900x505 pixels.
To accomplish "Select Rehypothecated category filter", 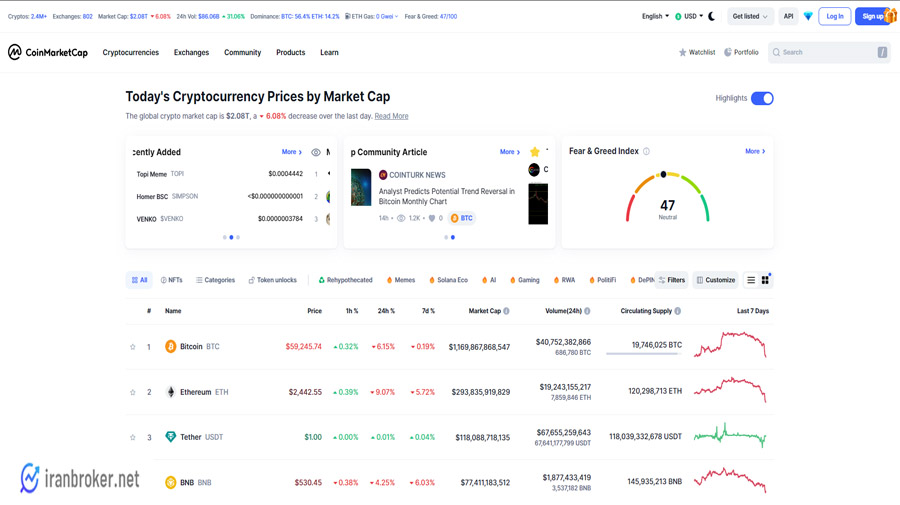I will point(346,280).
